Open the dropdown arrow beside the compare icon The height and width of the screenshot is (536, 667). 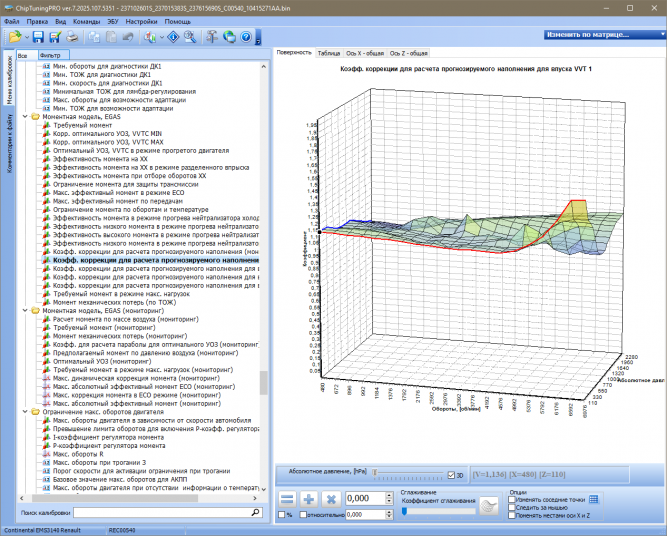pos(162,37)
